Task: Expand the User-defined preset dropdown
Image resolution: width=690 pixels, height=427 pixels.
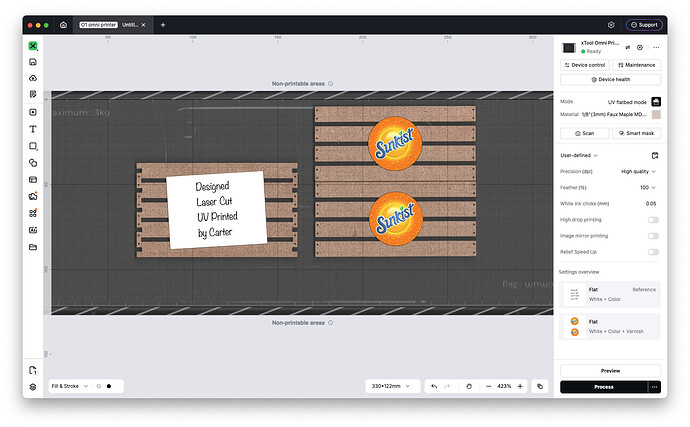Action: (x=579, y=155)
